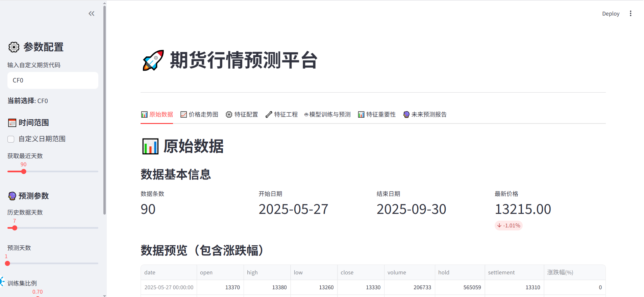Viewport: 644px width, 297px height.
Task: Sort by the settlement column header
Action: click(514, 272)
